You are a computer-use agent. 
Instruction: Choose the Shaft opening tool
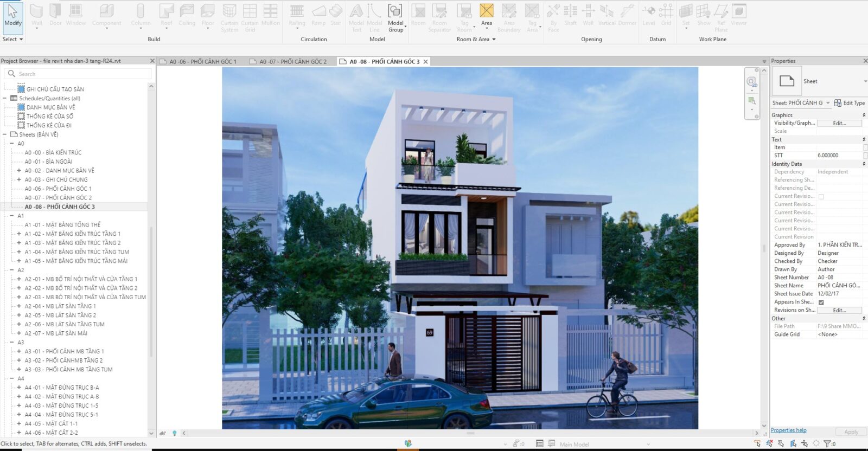pos(570,15)
